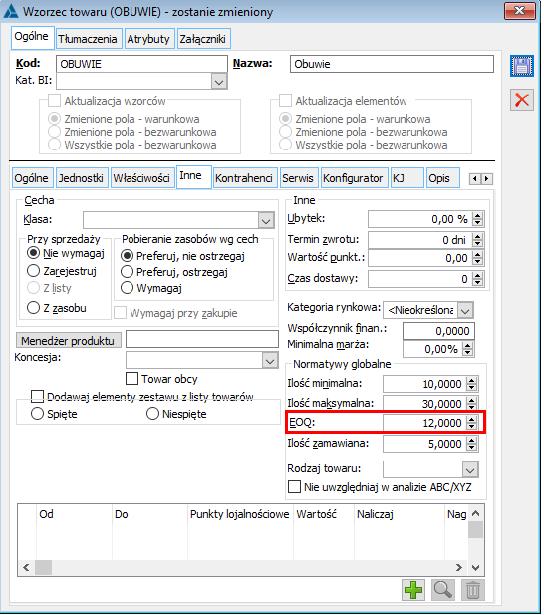Expand the Rodzaj towaru combo box

coord(470,469)
